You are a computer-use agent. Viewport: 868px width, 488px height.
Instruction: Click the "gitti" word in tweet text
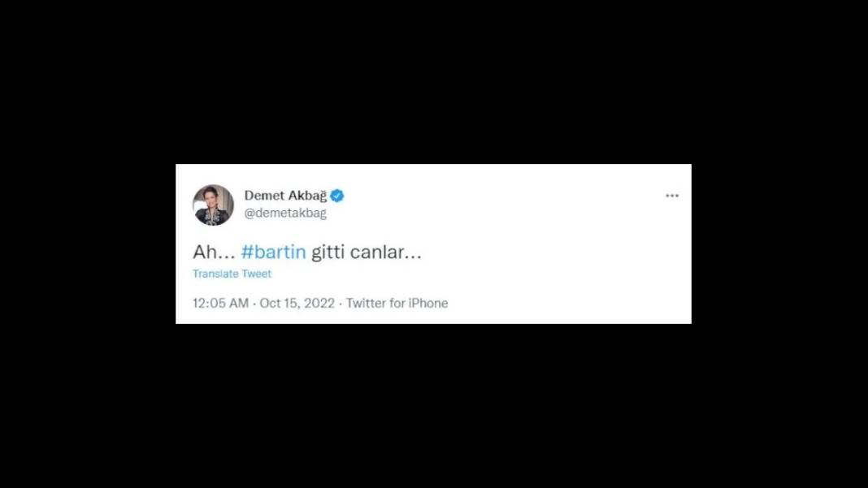(x=328, y=252)
